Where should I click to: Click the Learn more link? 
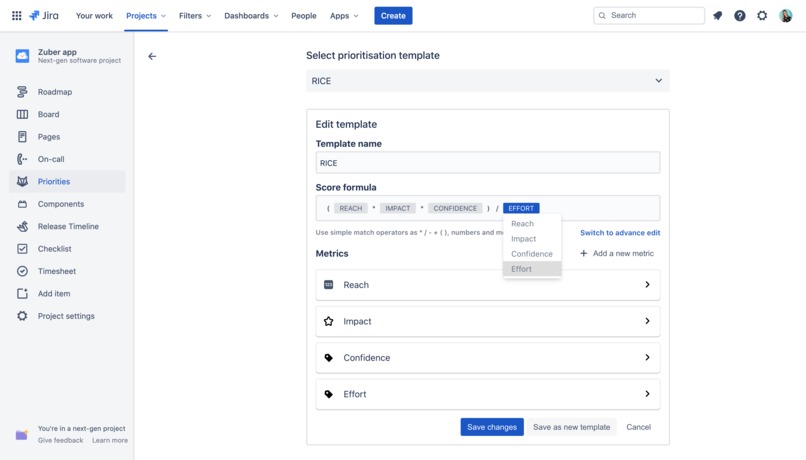(x=110, y=440)
